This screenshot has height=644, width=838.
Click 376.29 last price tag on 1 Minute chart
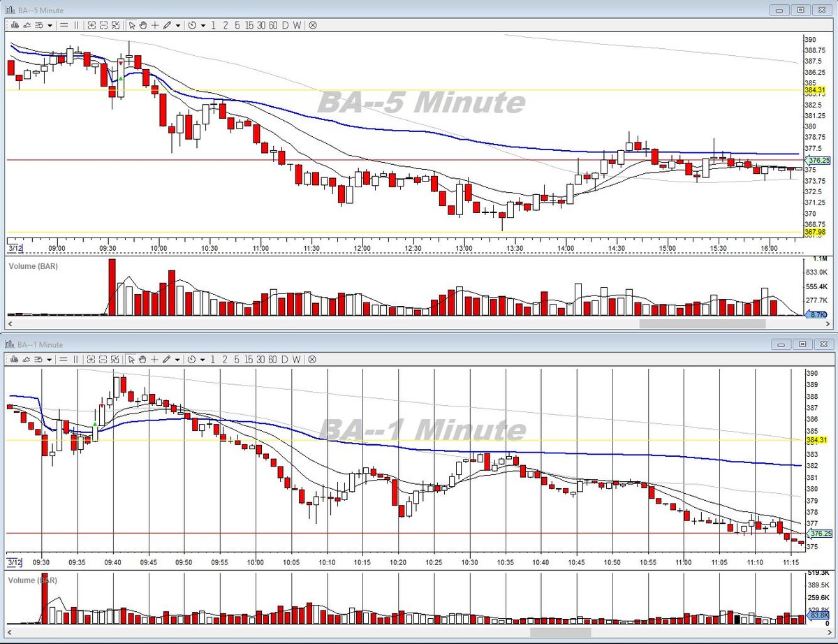click(818, 534)
